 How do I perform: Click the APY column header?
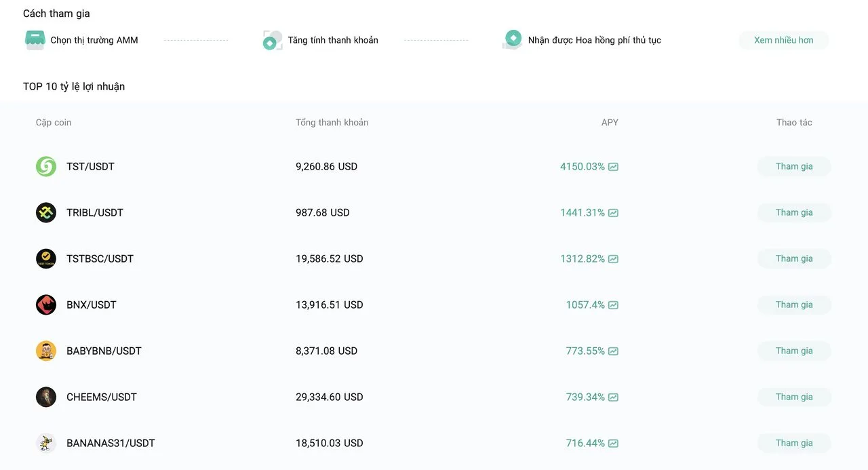(610, 123)
